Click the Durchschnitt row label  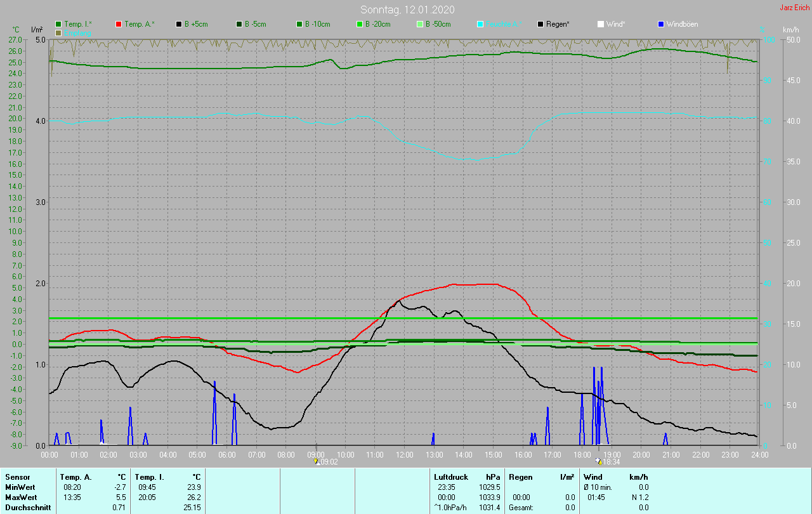[x=28, y=508]
